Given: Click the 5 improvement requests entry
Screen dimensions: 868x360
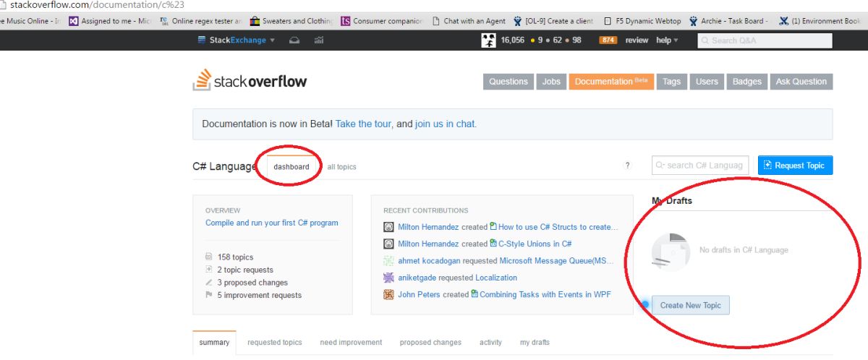Looking at the screenshot, I should (260, 295).
